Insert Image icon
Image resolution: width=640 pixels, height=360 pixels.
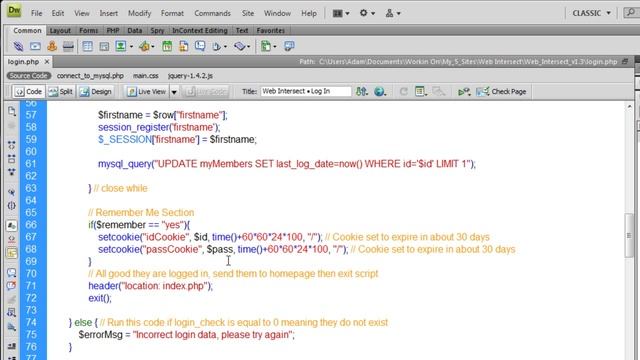pos(121,46)
